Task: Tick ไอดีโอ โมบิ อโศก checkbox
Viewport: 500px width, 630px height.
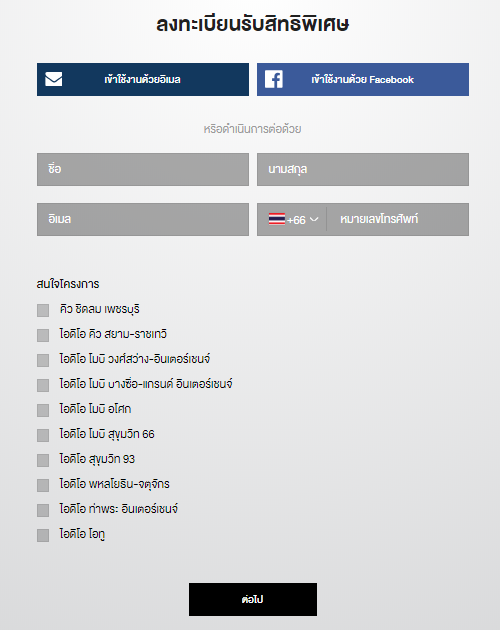Action: click(x=43, y=410)
